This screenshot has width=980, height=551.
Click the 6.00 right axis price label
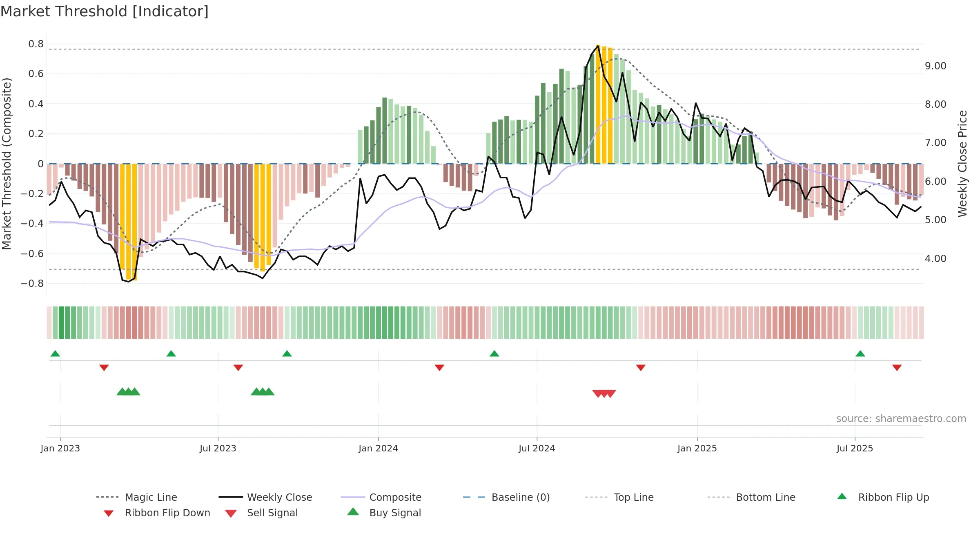pyautogui.click(x=936, y=181)
